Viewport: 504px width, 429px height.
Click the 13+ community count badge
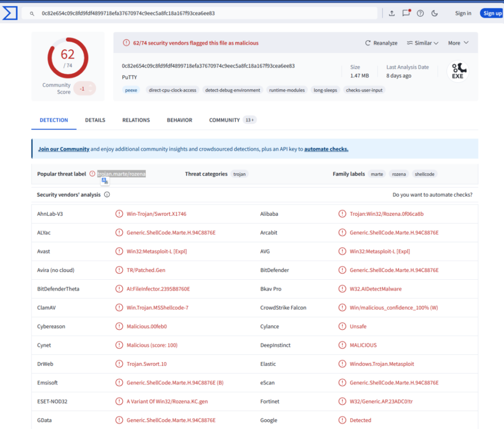pyautogui.click(x=250, y=120)
